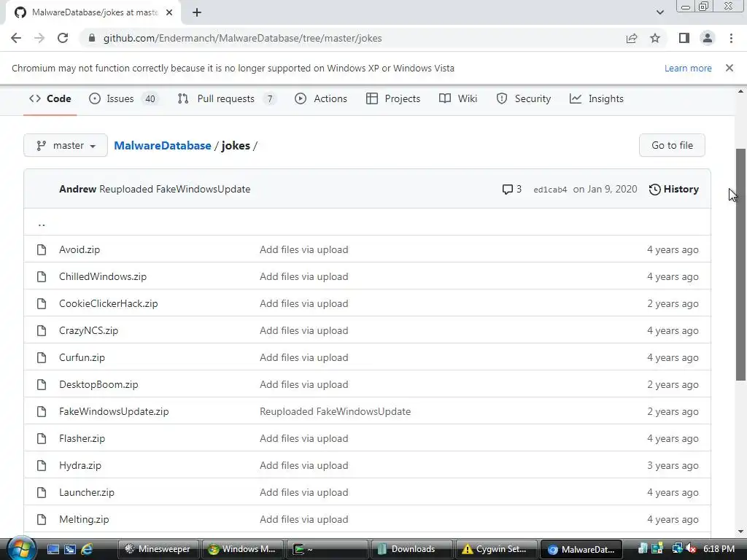Open the Windows Start orb
The image size is (747, 560).
(21, 548)
